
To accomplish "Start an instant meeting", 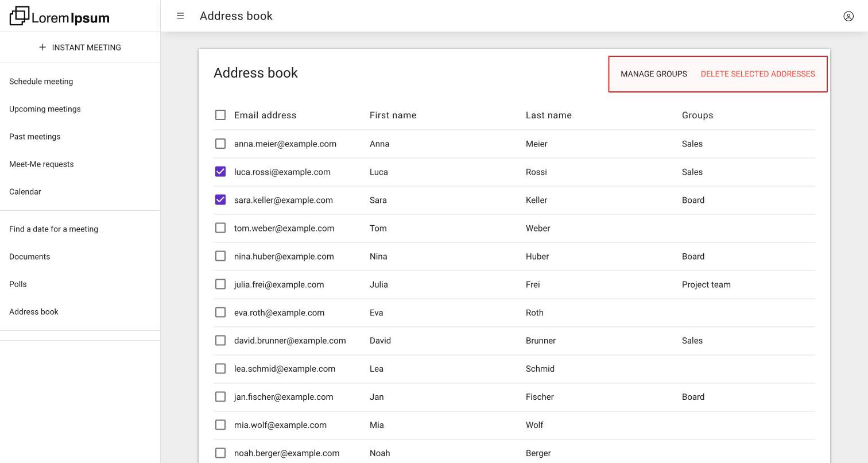I will click(x=80, y=48).
